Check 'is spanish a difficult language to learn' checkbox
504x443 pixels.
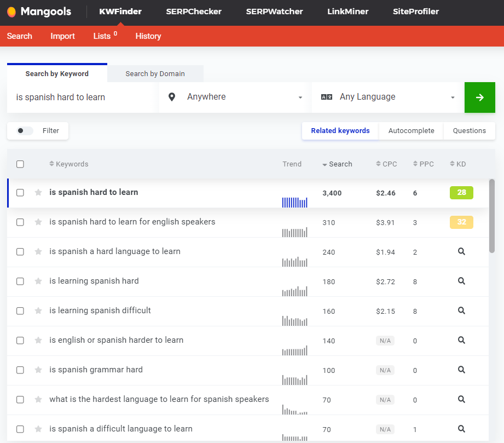tap(20, 429)
